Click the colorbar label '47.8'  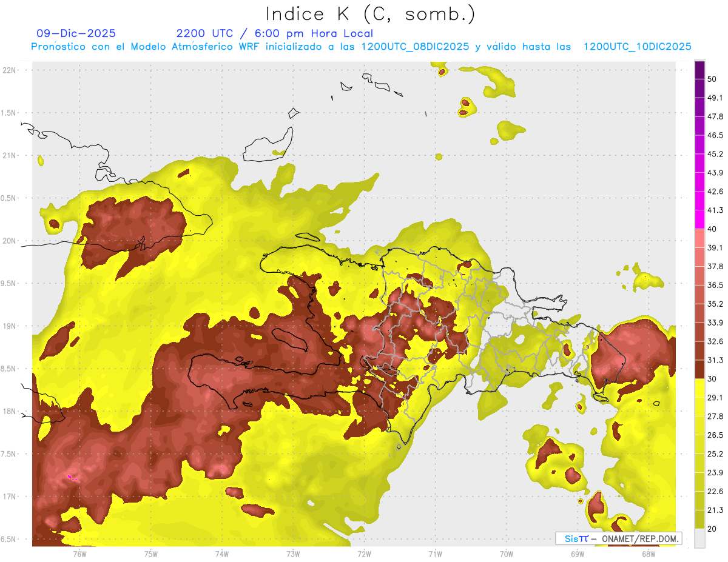click(x=715, y=116)
